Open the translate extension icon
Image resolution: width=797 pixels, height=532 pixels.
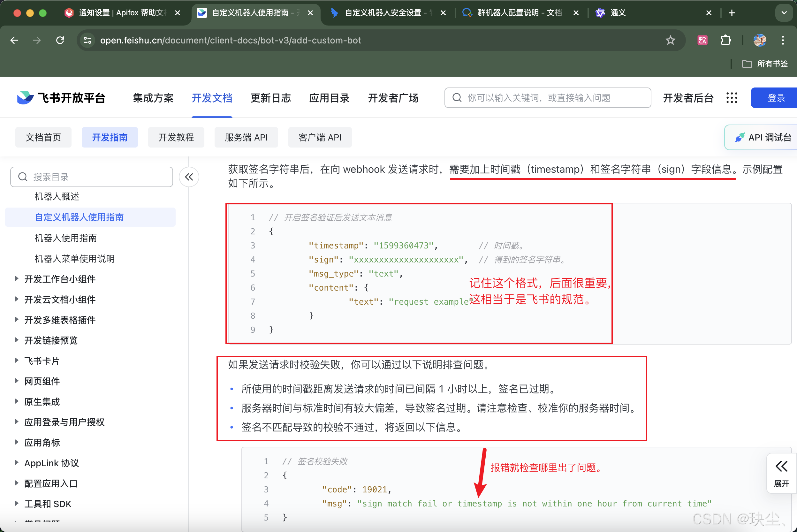[702, 40]
